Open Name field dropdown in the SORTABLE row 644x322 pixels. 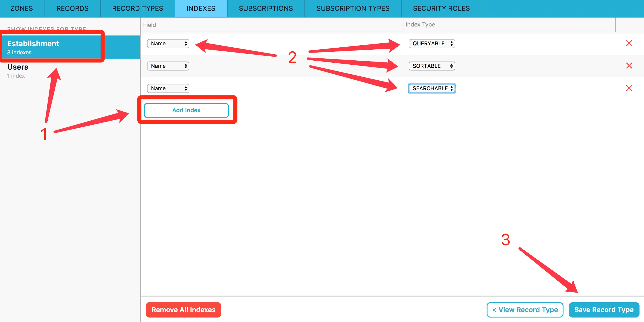(x=168, y=66)
